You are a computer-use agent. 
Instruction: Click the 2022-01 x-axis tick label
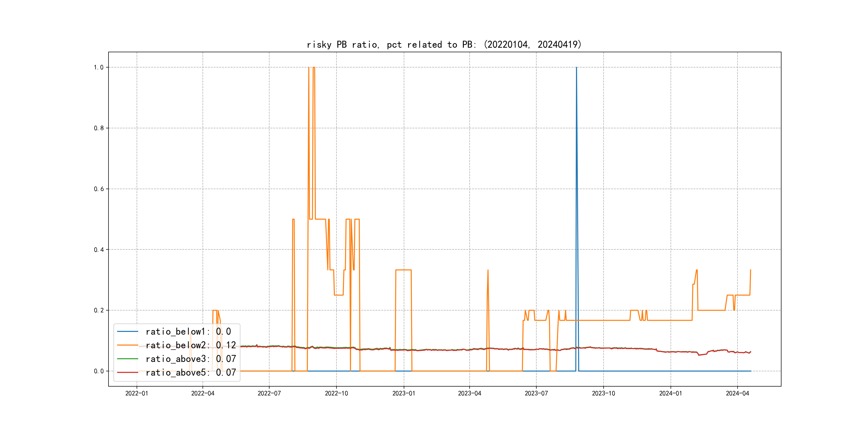(x=136, y=393)
